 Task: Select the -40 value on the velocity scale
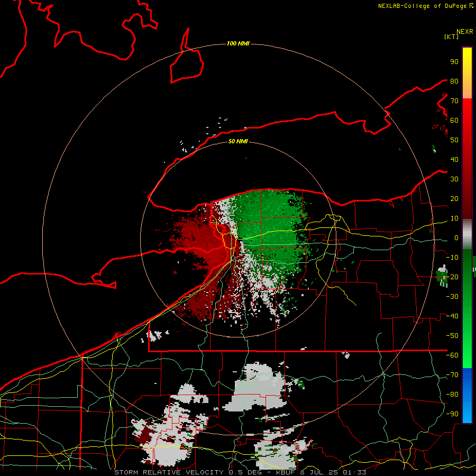pos(452,316)
